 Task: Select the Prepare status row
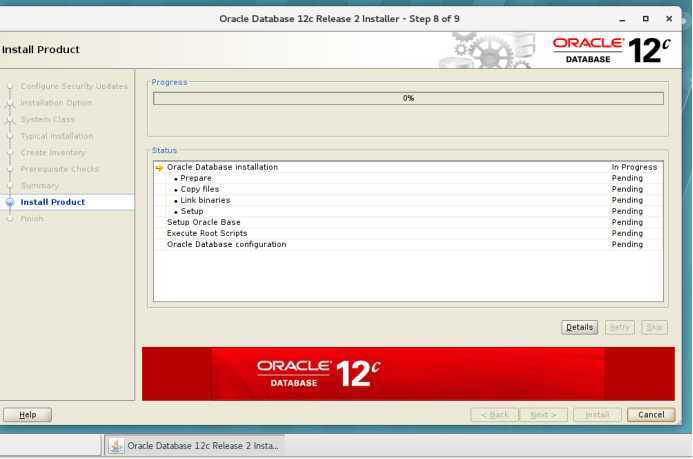[408, 178]
